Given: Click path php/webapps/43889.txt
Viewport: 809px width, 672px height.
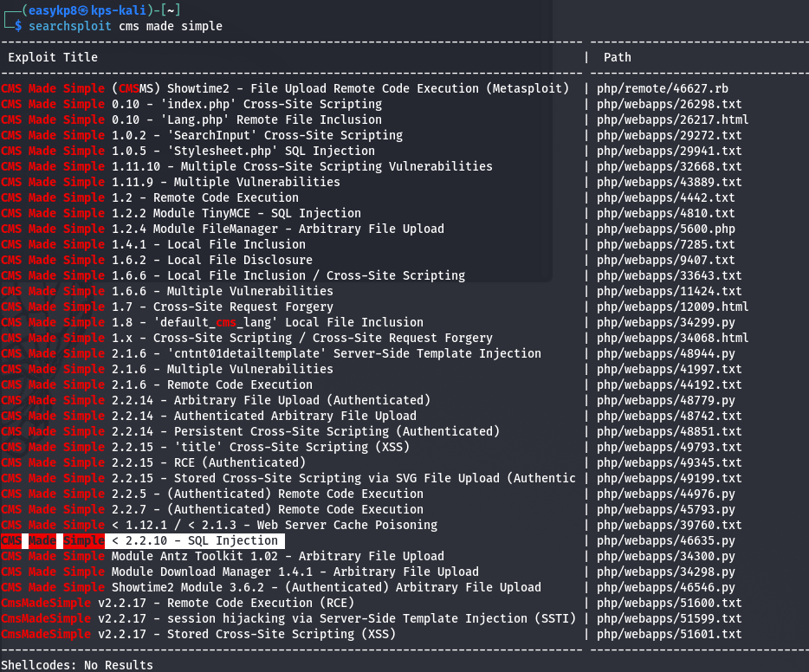Looking at the screenshot, I should [x=670, y=182].
